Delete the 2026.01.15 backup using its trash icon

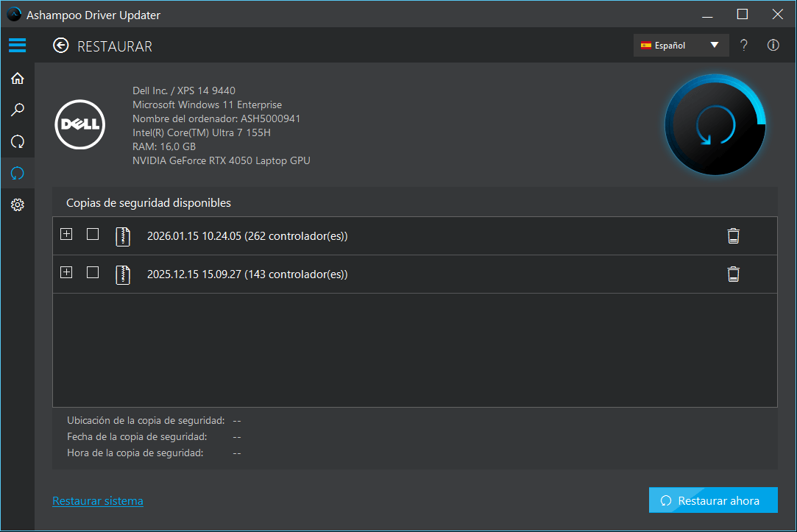click(733, 235)
